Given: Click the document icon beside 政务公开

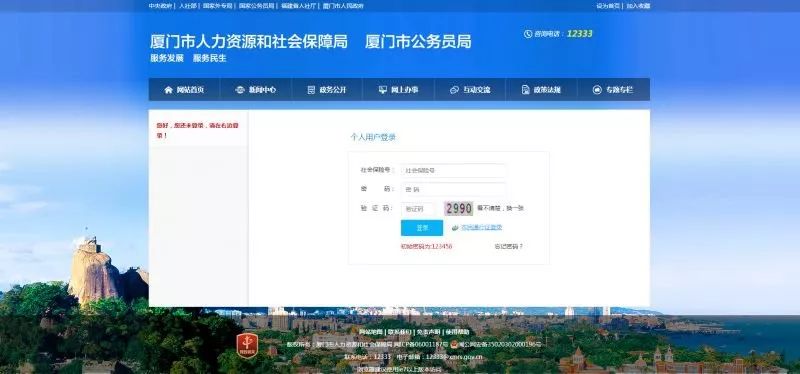Looking at the screenshot, I should 311,90.
